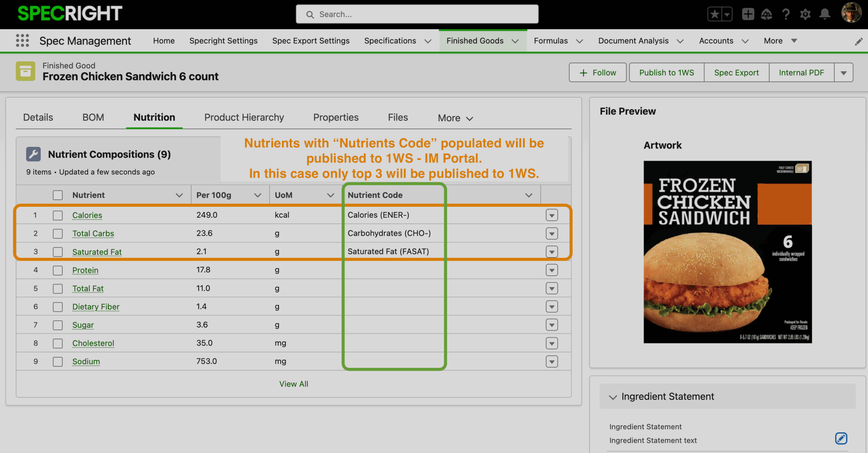Click the global Search input field
The image size is (868, 453).
coord(417,14)
